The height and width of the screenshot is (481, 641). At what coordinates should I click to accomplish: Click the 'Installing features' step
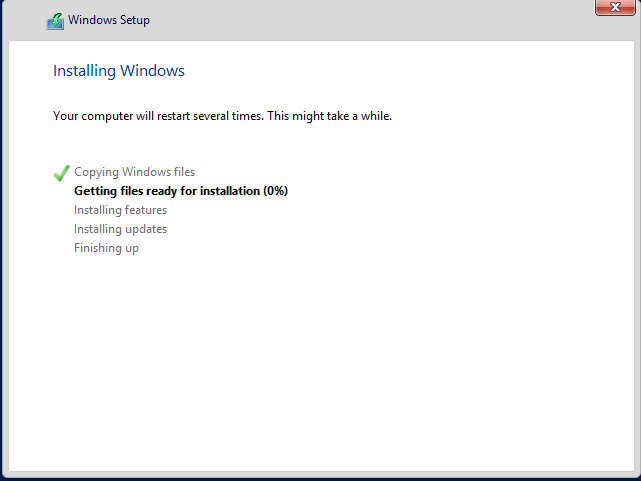(121, 210)
